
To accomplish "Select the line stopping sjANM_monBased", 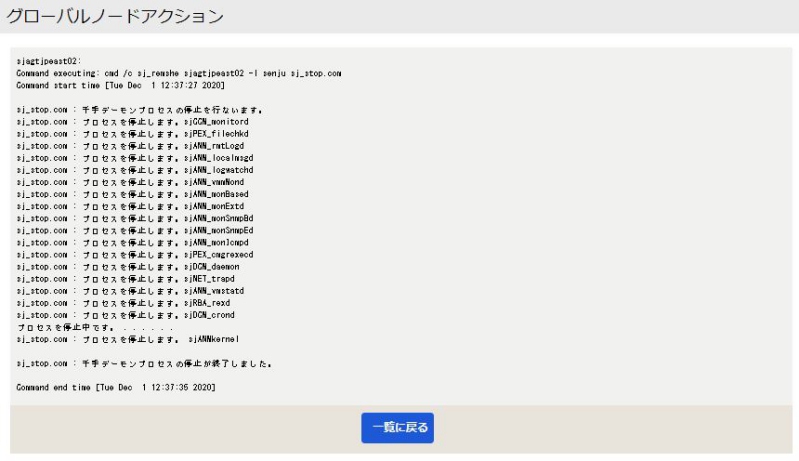I will pyautogui.click(x=132, y=195).
